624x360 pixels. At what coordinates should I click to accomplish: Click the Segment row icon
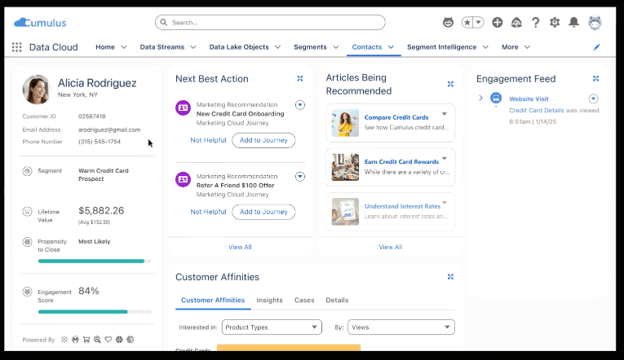point(27,171)
